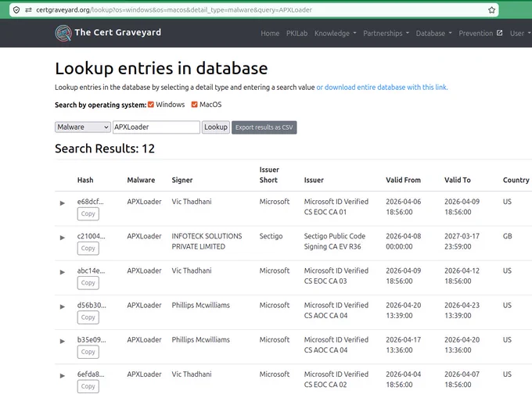This screenshot has width=532, height=394.
Task: Open the PKILab menu item
Action: tap(297, 34)
